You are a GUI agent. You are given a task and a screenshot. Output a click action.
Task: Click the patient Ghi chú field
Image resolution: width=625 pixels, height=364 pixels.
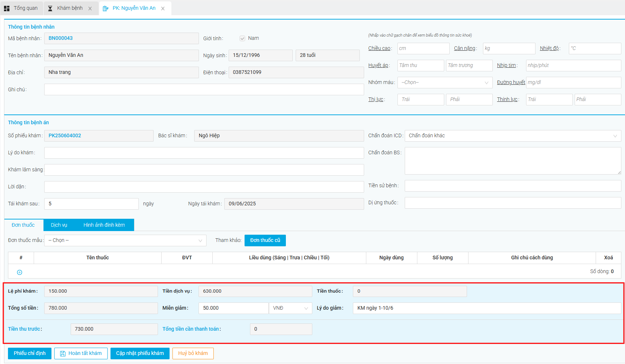pos(204,89)
